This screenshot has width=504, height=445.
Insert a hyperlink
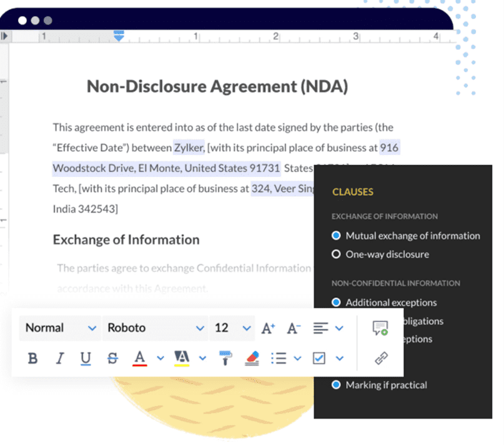(x=380, y=358)
